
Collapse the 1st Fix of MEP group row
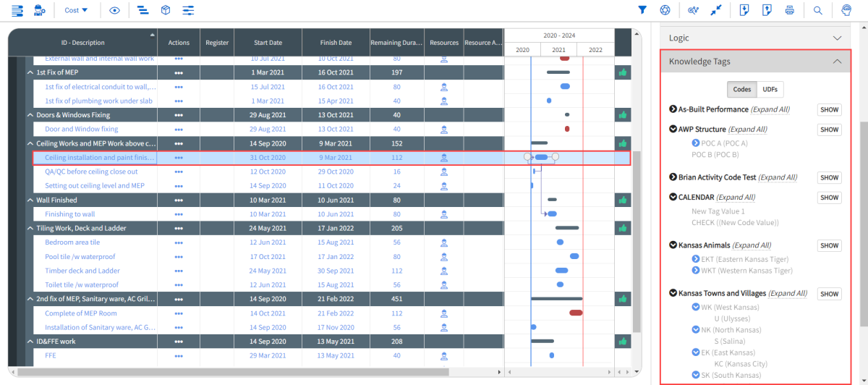coord(30,72)
